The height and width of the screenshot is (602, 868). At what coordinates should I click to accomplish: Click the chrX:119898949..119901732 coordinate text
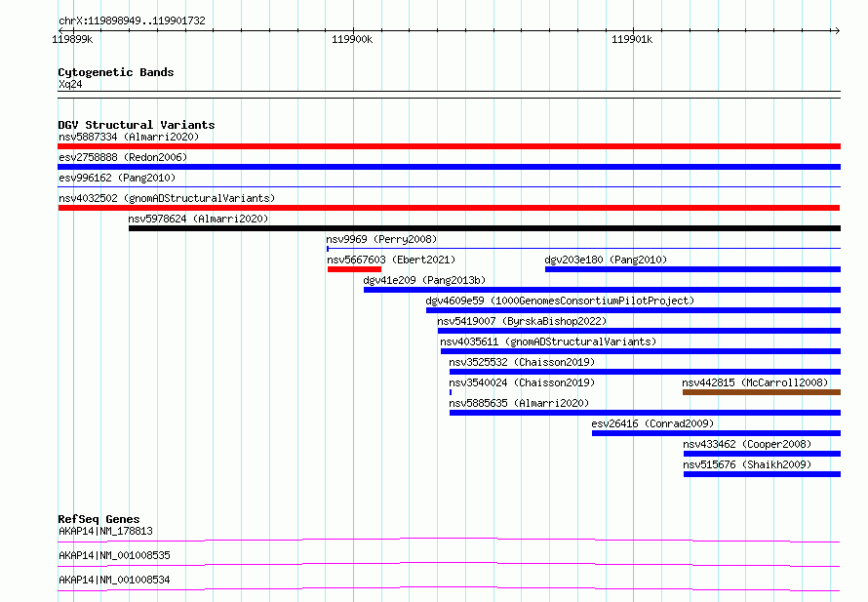tap(132, 21)
